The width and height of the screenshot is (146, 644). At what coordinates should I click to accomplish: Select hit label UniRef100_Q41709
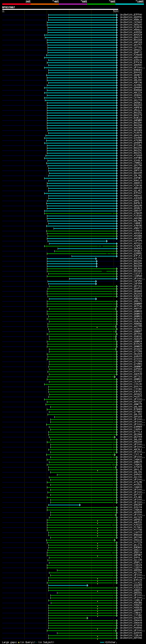coord(131,100)
